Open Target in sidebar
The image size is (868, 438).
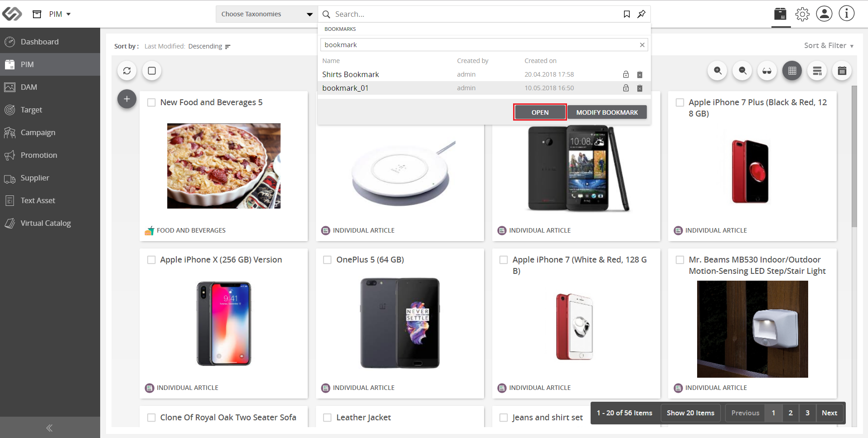click(x=50, y=110)
